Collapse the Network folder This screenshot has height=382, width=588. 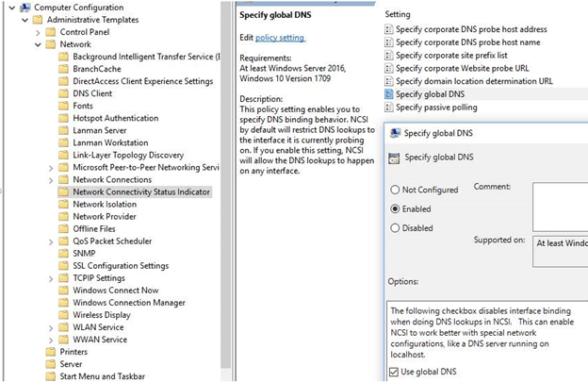coord(38,44)
